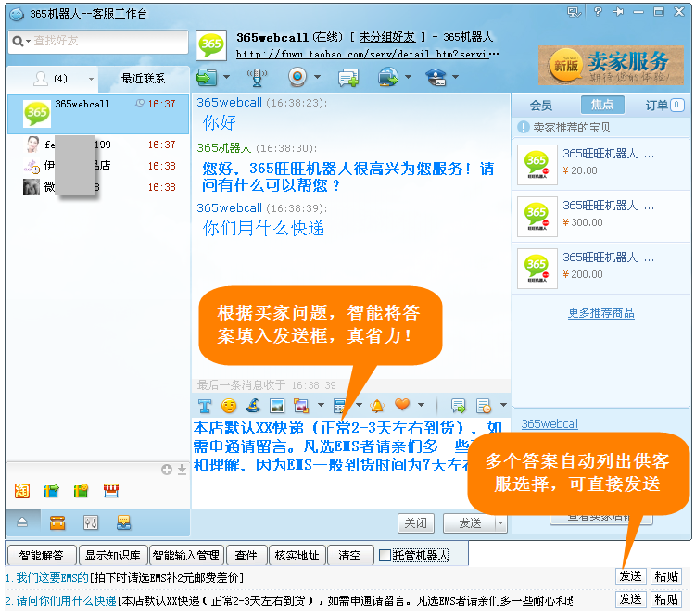Click the settings slider icon in bottom bar

pos(91,523)
